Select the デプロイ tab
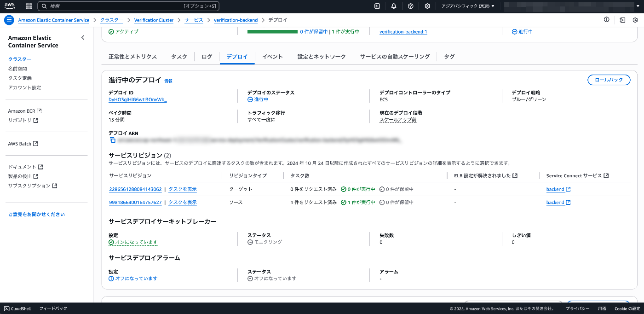The width and height of the screenshot is (644, 314). pos(237,57)
